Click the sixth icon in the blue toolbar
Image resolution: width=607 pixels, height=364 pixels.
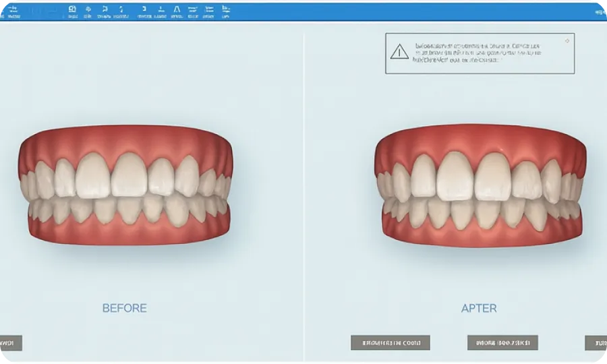[x=144, y=11]
